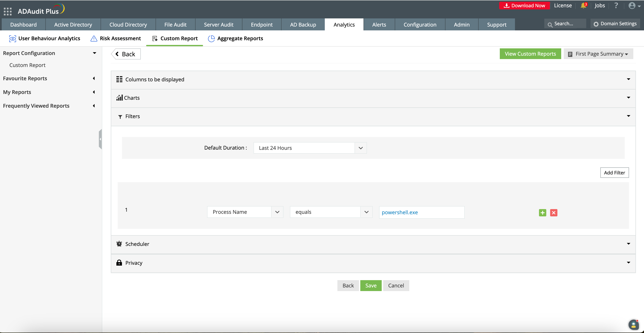This screenshot has height=333, width=644.
Task: Click the Columns to be displayed list icon
Action: pos(120,79)
